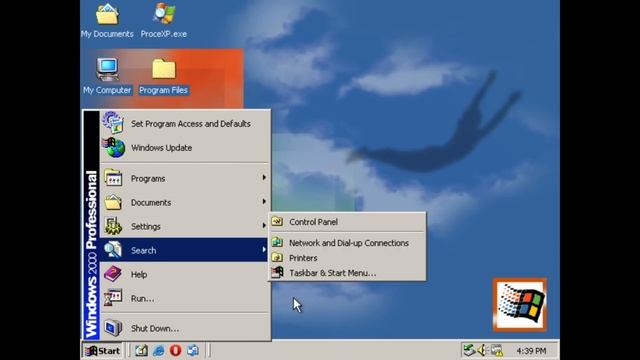The width and height of the screenshot is (640, 360).
Task: Expand the Programs submenu
Action: pyautogui.click(x=185, y=178)
